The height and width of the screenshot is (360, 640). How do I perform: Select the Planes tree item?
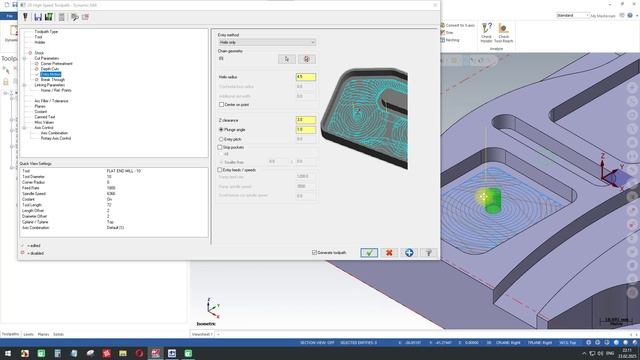40,106
